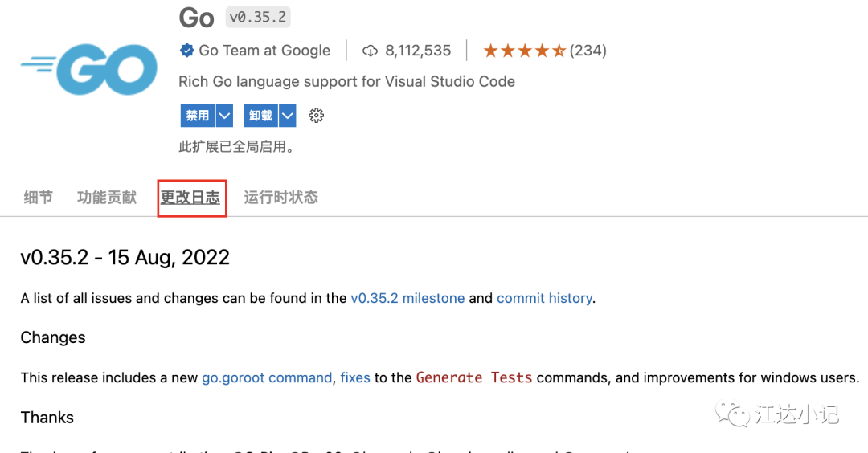This screenshot has width=868, height=453.
Task: Expand the 卸载 dropdown arrow
Action: point(287,116)
